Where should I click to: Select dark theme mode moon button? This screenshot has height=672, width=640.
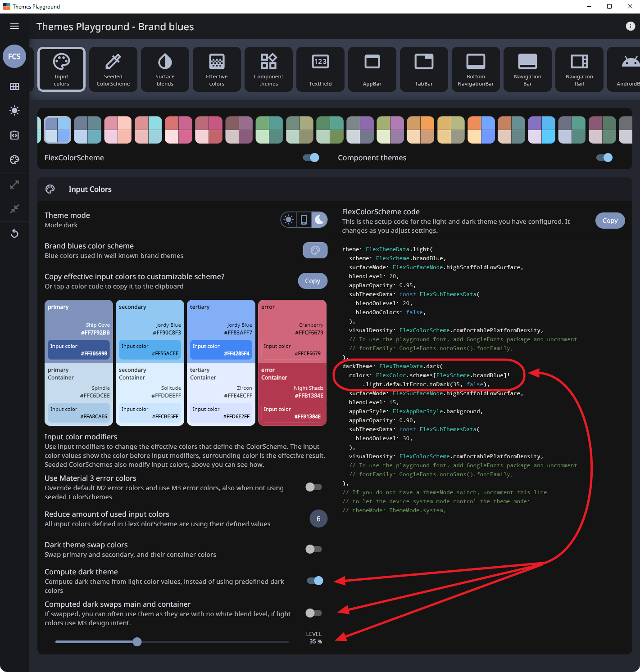319,220
